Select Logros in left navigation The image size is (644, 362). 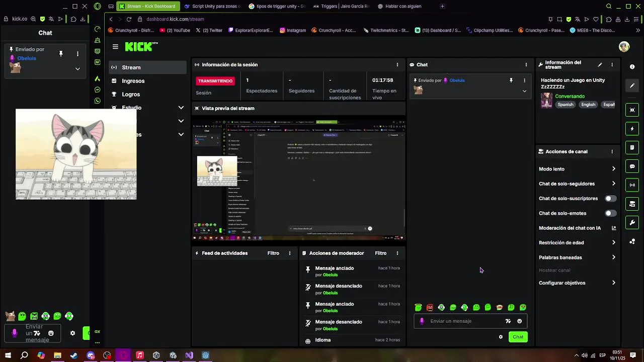147,95
